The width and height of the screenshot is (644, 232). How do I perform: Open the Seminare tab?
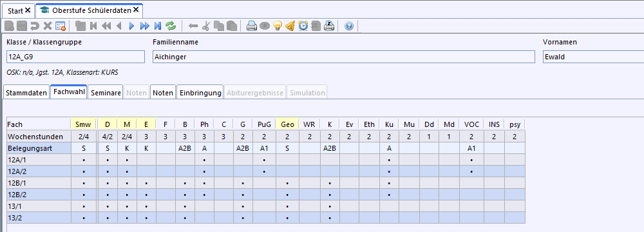(106, 93)
